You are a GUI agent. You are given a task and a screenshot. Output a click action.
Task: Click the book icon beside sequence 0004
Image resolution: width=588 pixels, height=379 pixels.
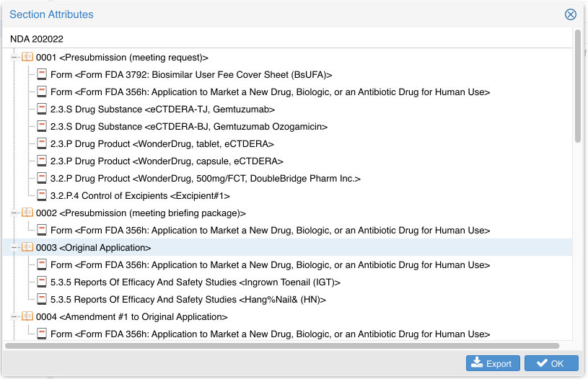(x=27, y=316)
